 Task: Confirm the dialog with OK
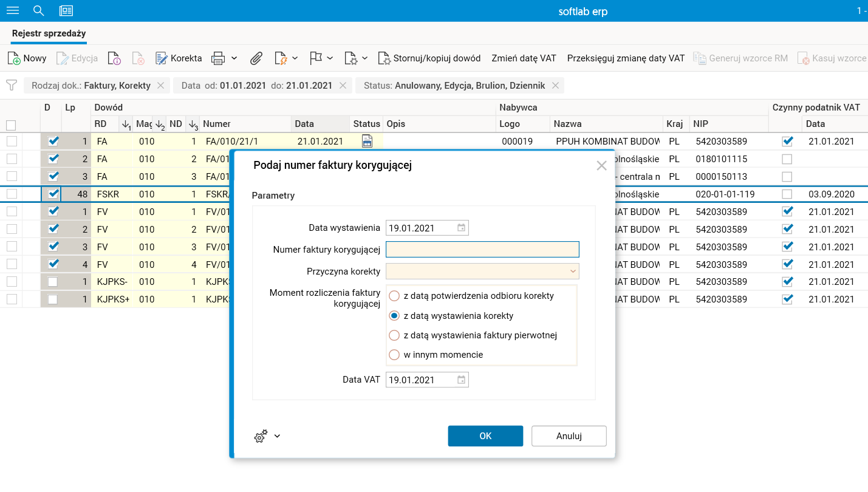click(x=485, y=436)
